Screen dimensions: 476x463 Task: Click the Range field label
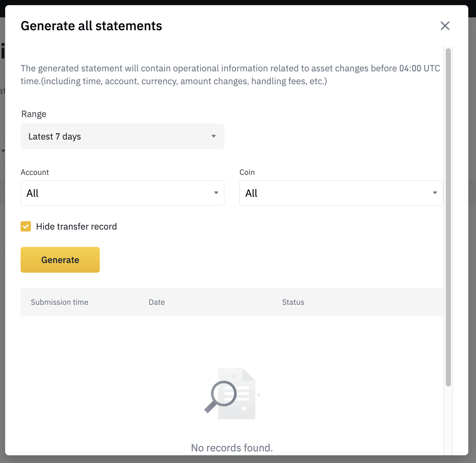coord(34,114)
